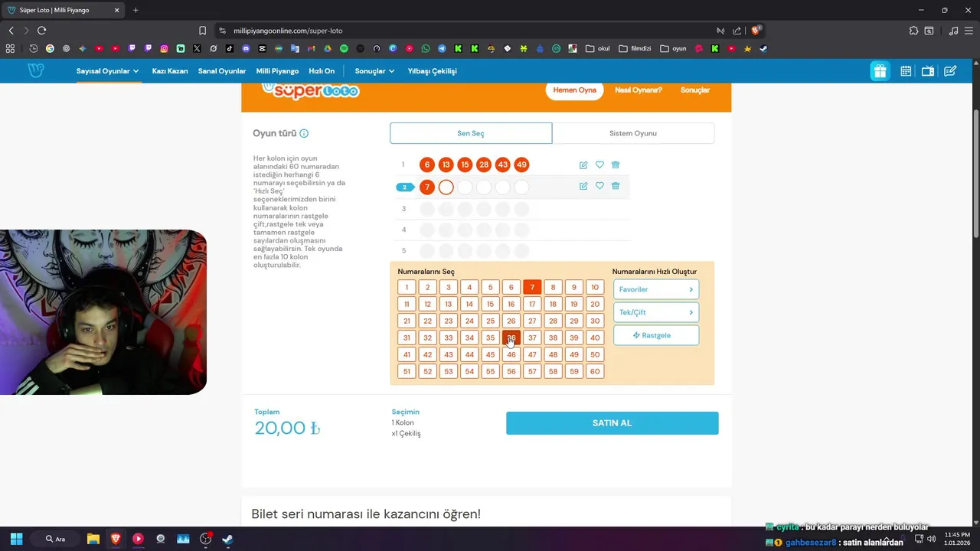
Task: Expand the Favoriler quick pick option
Action: pos(656,289)
